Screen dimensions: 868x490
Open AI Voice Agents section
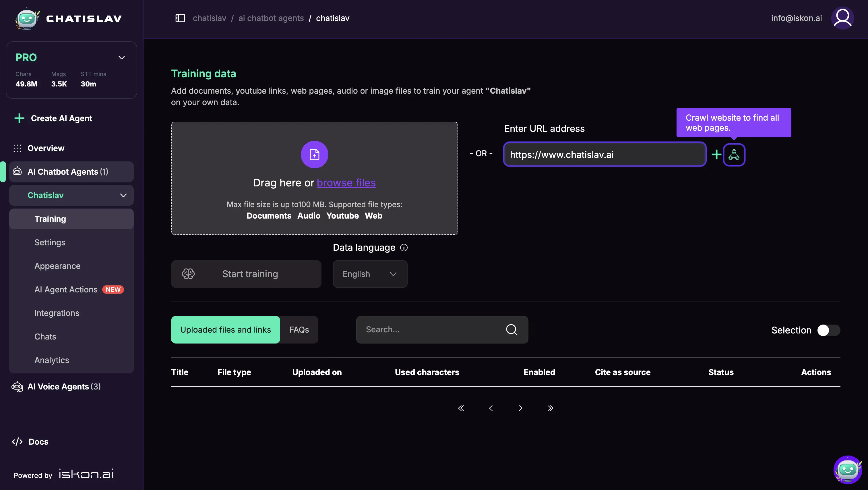point(64,387)
